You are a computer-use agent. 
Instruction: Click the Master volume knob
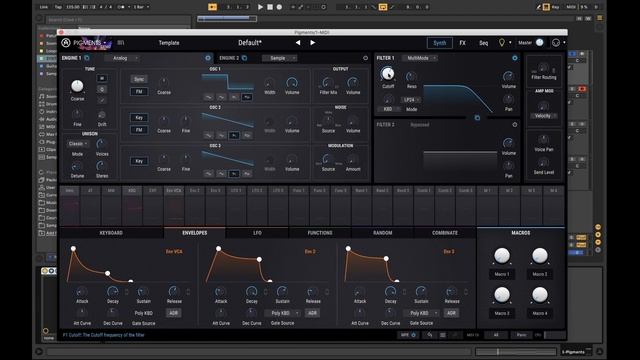click(540, 42)
